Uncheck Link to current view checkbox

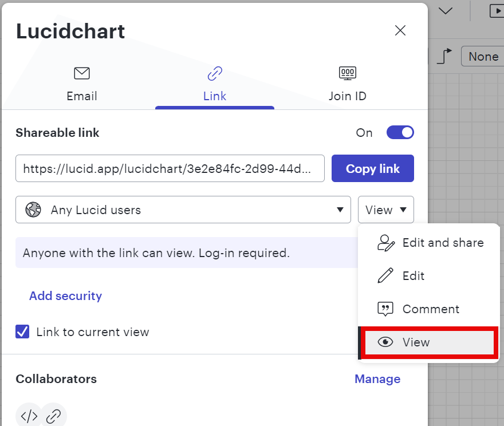22,332
